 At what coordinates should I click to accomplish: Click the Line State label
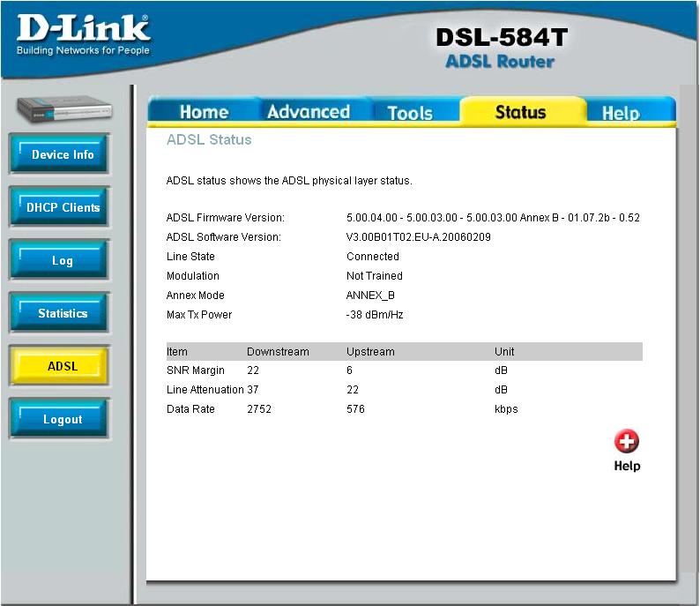[190, 257]
